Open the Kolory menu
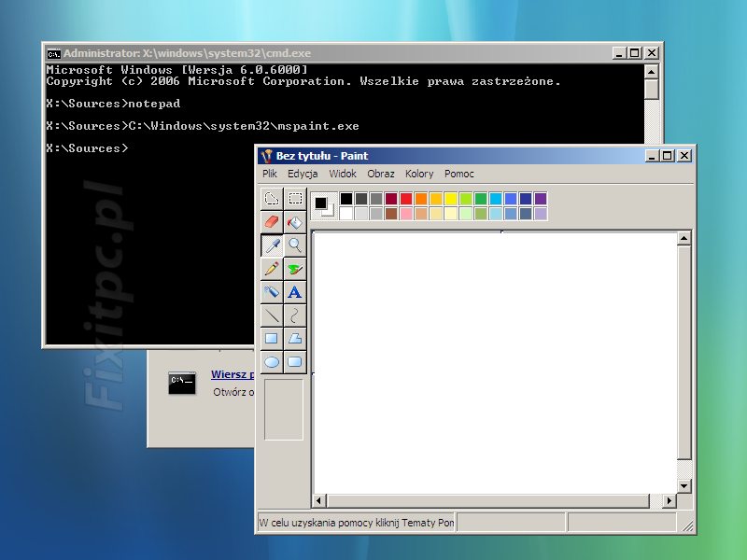The image size is (747, 560). click(419, 174)
